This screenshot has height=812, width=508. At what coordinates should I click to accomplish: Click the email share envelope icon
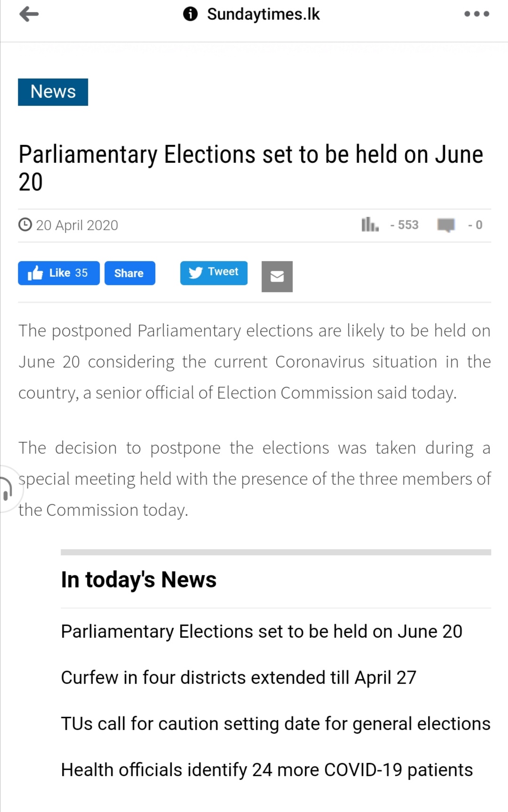(x=277, y=276)
